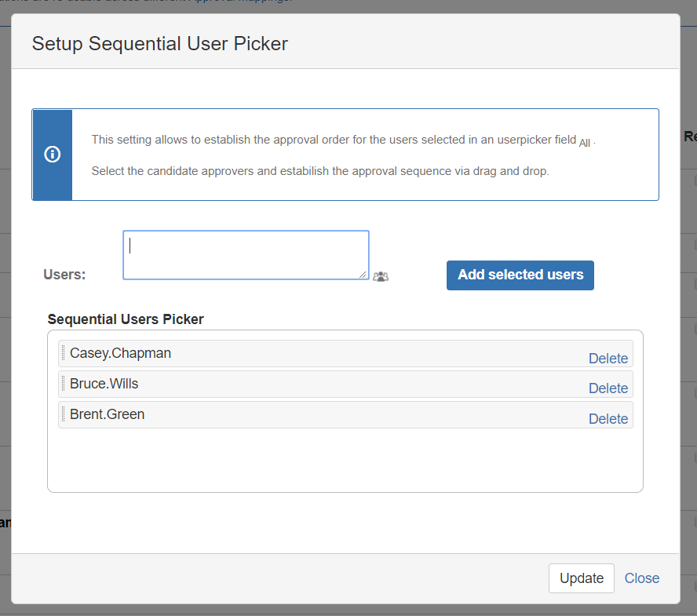
Task: Click the Sequential Users Picker heading
Action: 126,319
